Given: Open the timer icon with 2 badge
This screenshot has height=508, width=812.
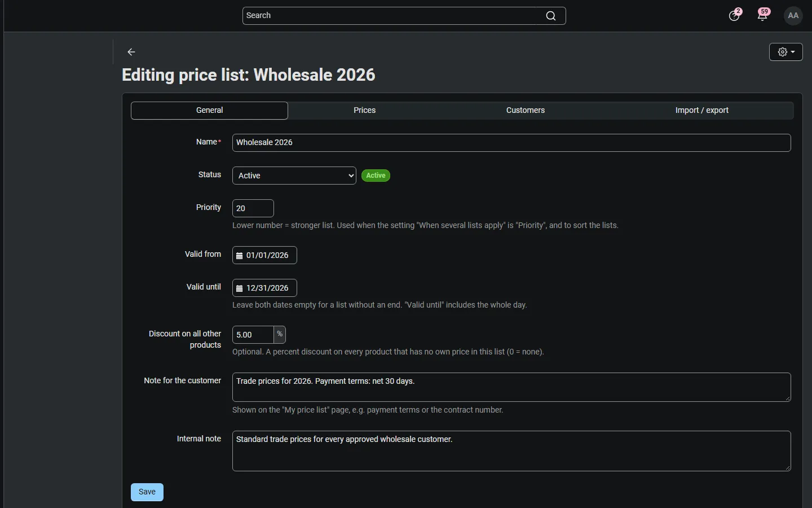Looking at the screenshot, I should pyautogui.click(x=735, y=15).
